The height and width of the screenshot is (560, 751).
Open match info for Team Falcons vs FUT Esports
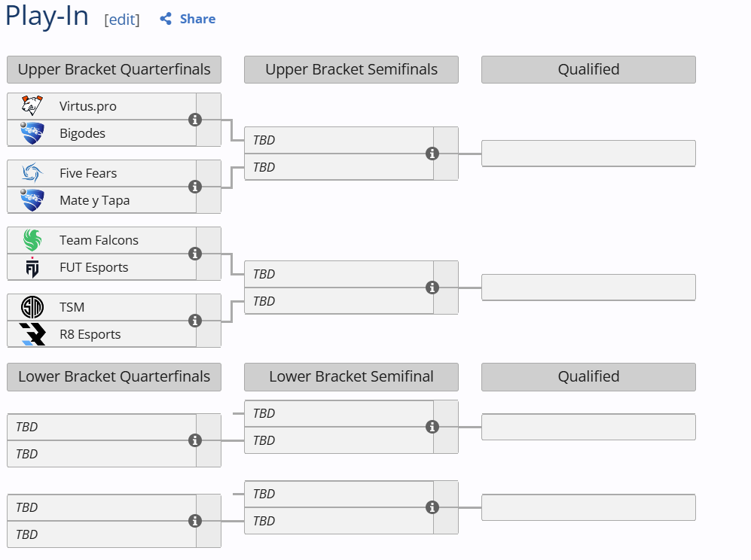pyautogui.click(x=194, y=254)
